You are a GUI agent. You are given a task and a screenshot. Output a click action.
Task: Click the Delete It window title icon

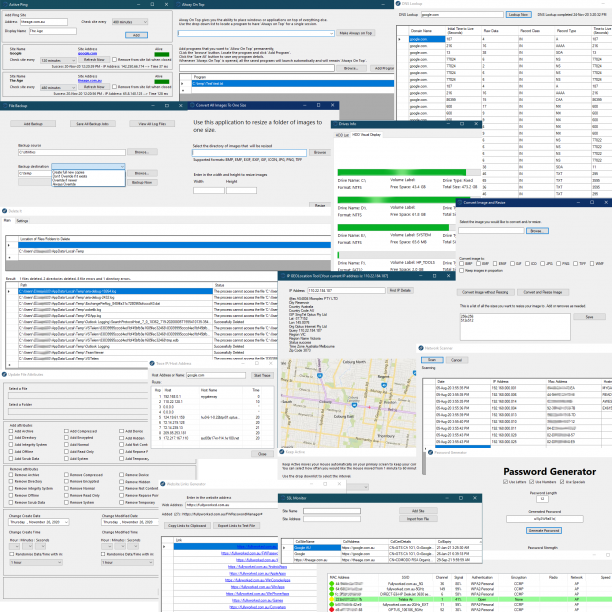[5, 211]
